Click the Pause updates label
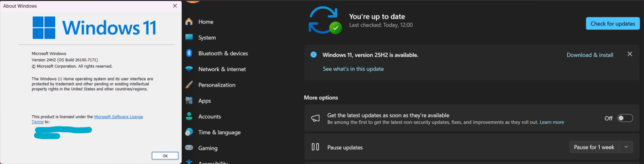 coord(345,148)
